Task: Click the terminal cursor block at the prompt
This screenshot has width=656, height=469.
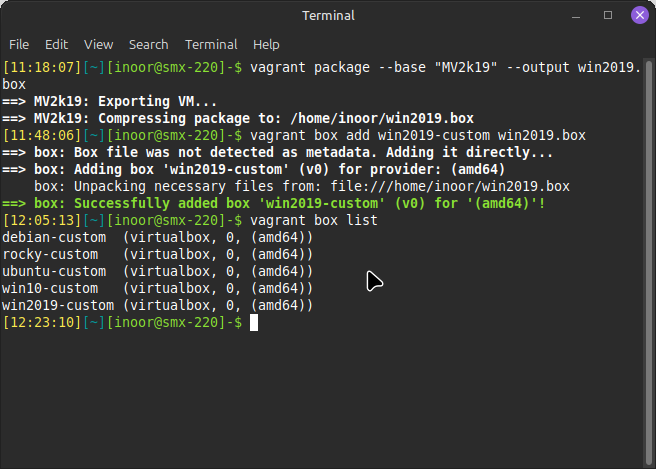Action: tap(254, 323)
